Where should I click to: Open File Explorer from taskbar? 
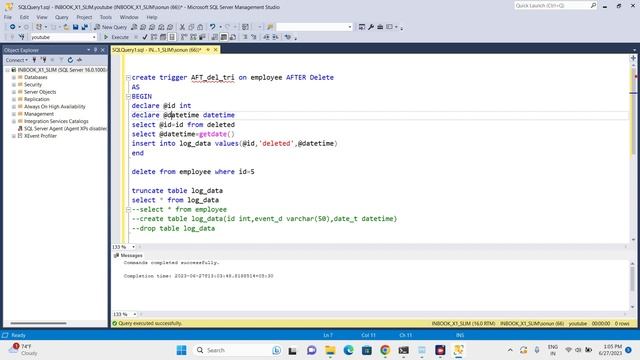coord(330,350)
